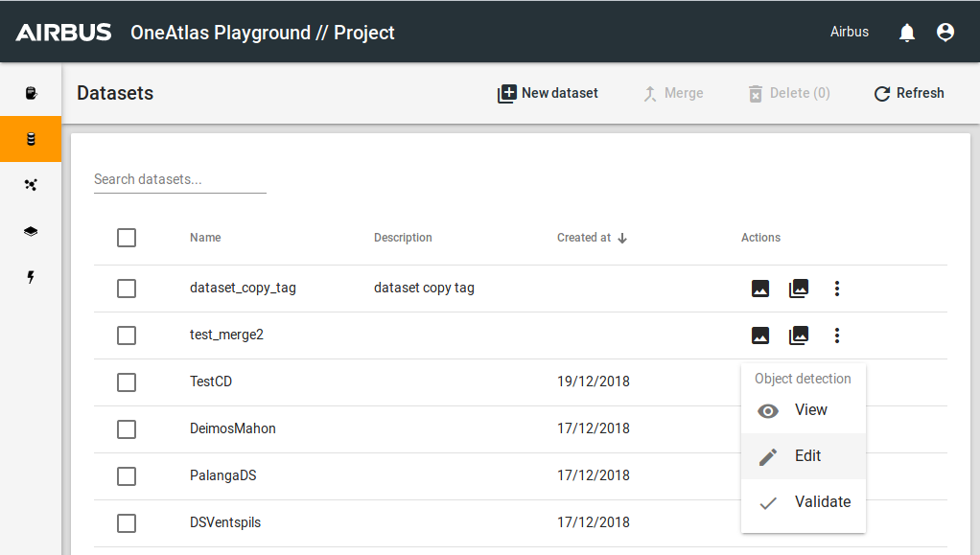
Task: Check the PalangaDS row checkbox
Action: point(127,475)
